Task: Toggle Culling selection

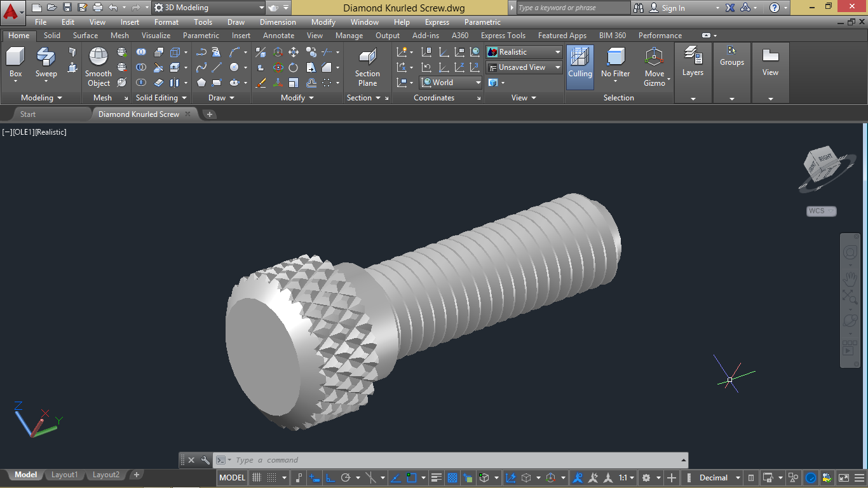Action: 580,67
